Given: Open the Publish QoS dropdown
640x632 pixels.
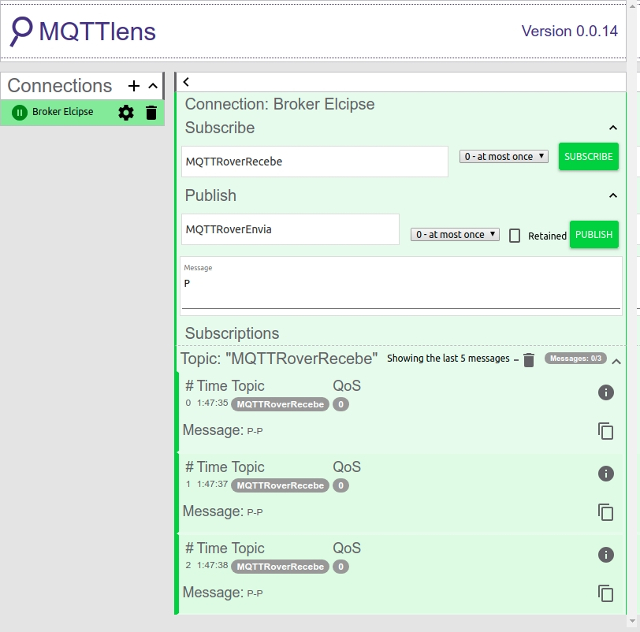Looking at the screenshot, I should [x=455, y=234].
